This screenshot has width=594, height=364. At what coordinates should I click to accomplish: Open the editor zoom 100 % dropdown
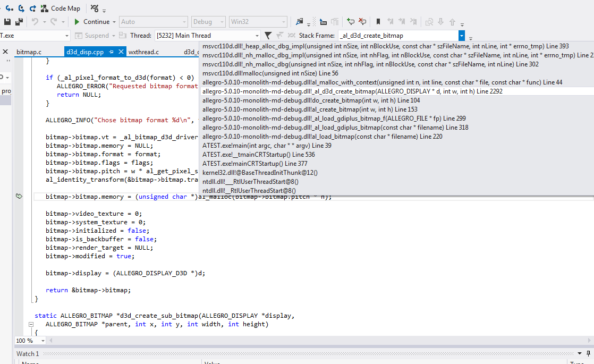click(x=43, y=341)
